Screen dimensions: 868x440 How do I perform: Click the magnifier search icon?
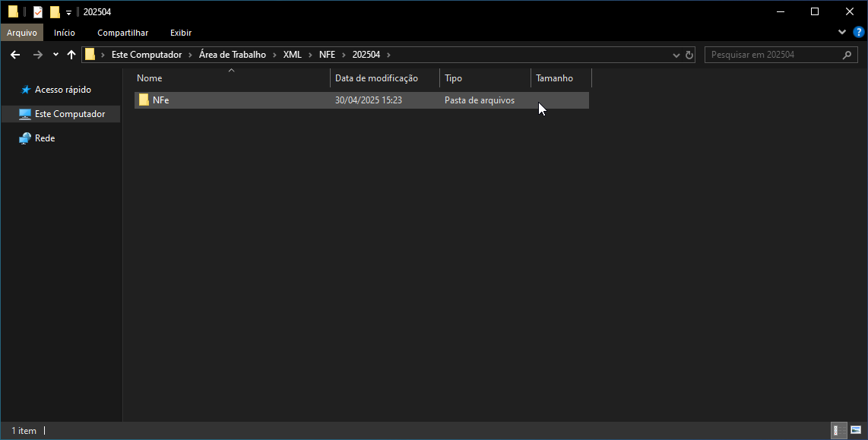[847, 55]
